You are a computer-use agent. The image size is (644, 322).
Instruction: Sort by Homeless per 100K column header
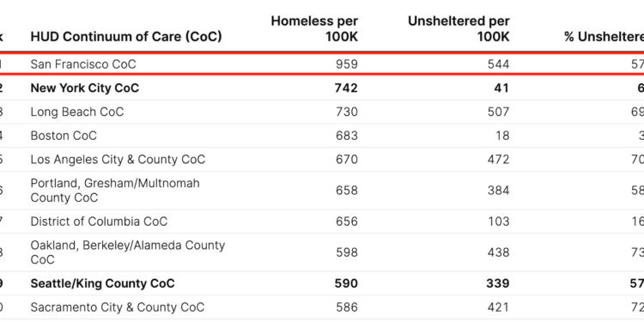pos(314,28)
